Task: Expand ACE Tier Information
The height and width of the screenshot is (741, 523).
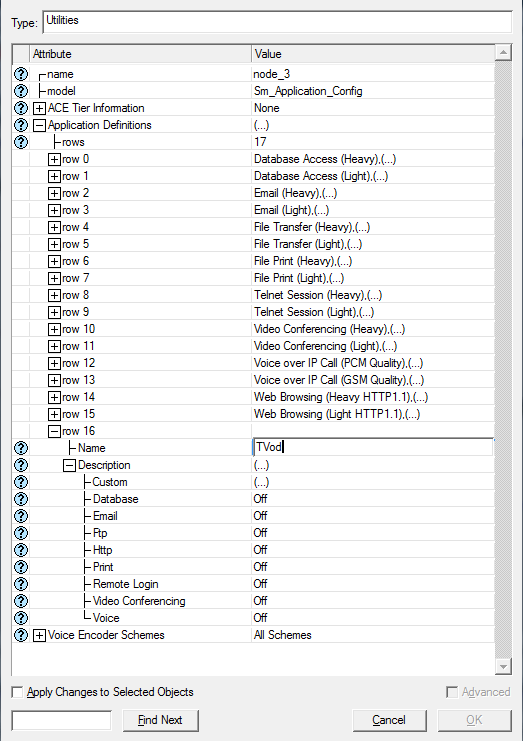Action: coord(40,109)
